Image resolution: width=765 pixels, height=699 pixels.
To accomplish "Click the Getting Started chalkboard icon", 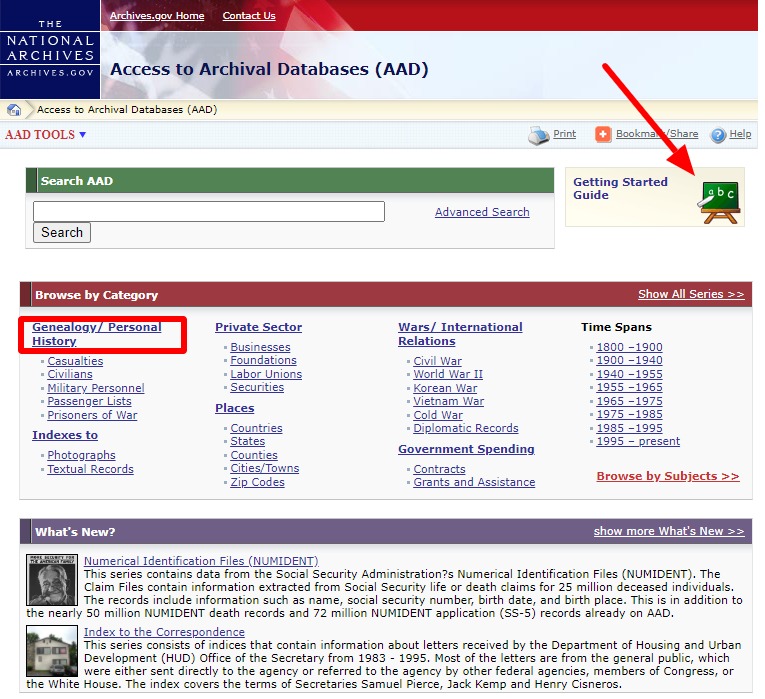I will tap(719, 200).
